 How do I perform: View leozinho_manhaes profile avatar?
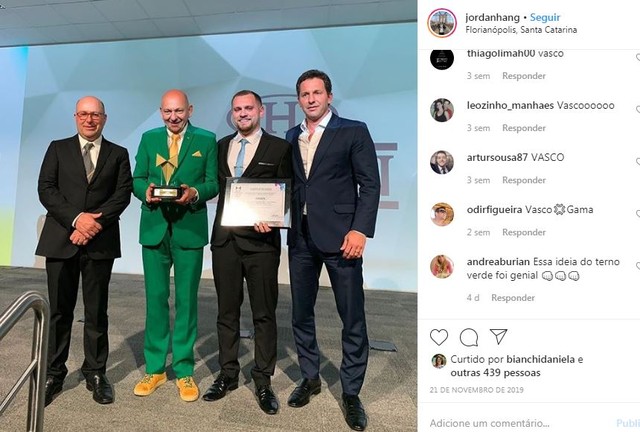442,110
